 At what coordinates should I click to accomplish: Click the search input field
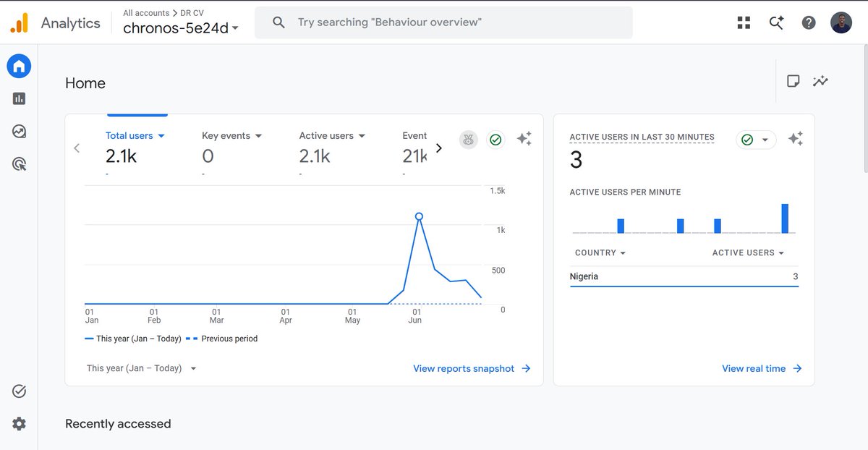[x=443, y=22]
